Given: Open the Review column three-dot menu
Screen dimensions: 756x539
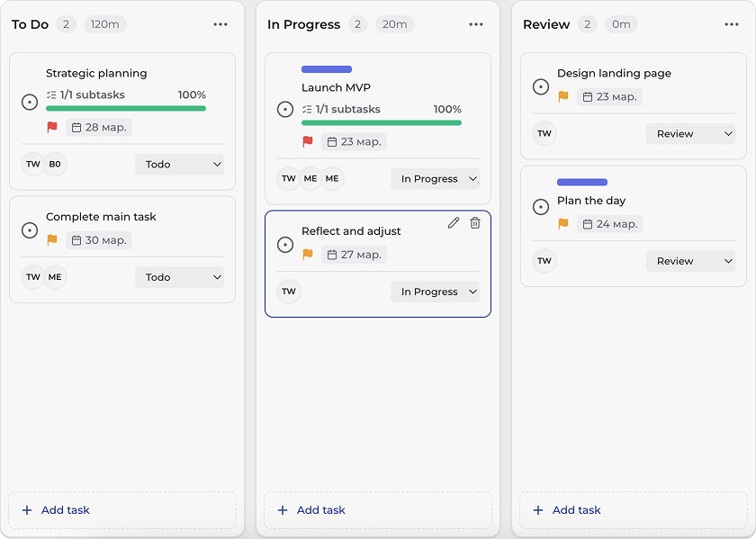Looking at the screenshot, I should 732,24.
